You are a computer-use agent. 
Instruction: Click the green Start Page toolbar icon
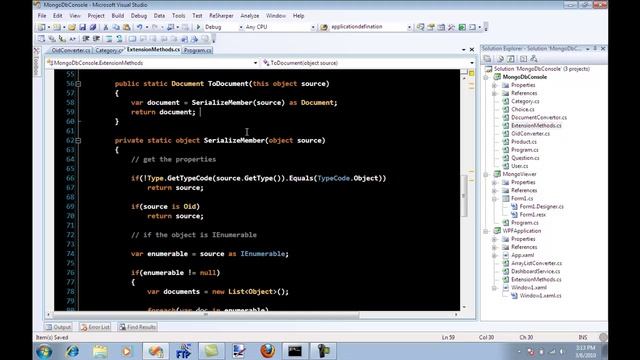462,27
